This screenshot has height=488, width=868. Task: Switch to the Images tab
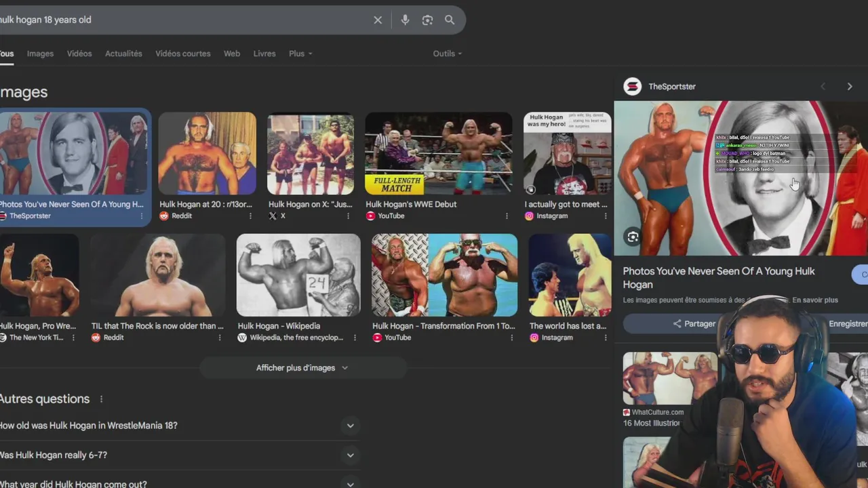[x=40, y=54]
